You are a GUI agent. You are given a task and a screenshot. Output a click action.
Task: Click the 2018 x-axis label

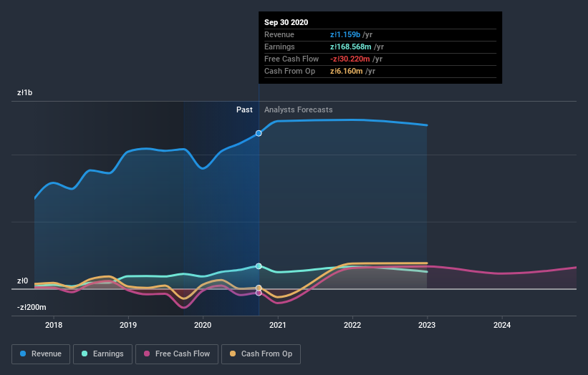click(x=54, y=325)
